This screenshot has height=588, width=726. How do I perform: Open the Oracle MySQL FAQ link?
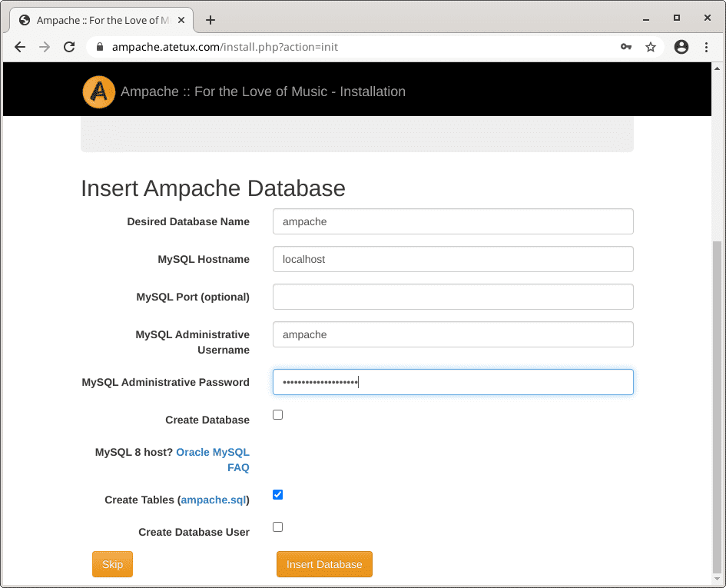tap(213, 452)
